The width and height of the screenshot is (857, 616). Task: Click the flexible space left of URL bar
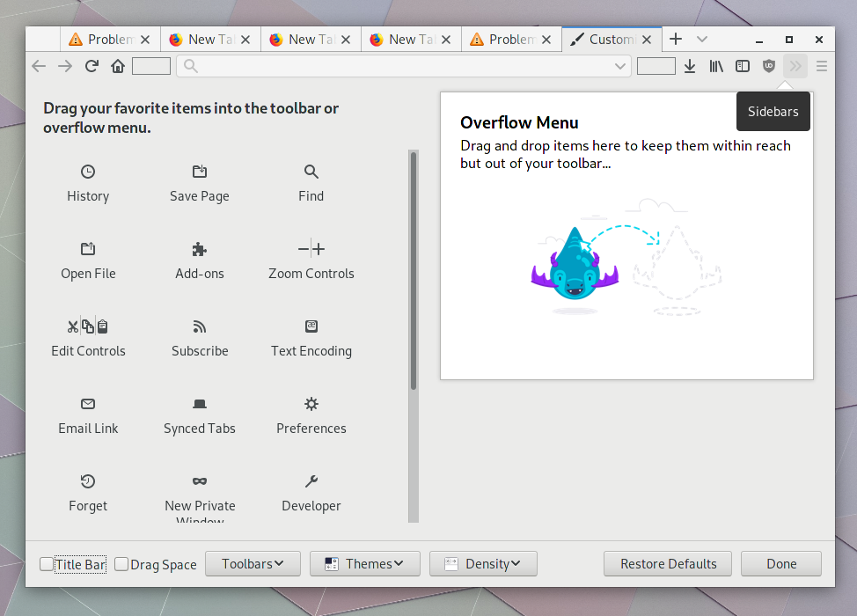click(151, 66)
